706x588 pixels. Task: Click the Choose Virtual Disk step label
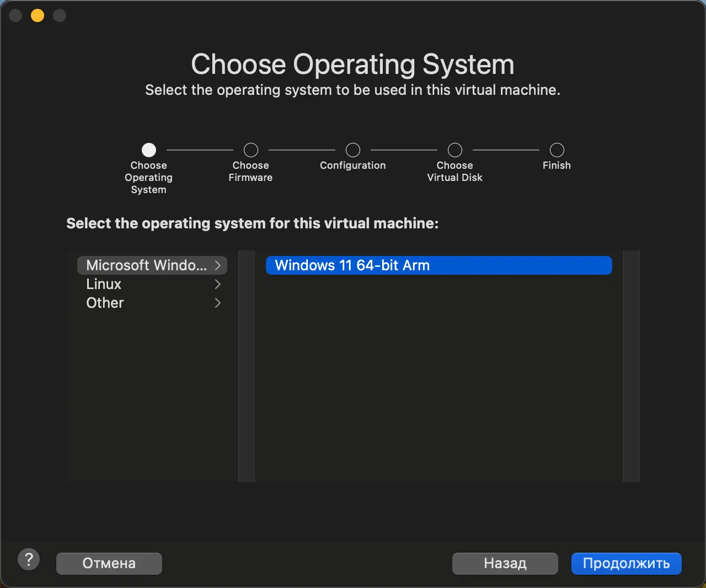click(455, 172)
